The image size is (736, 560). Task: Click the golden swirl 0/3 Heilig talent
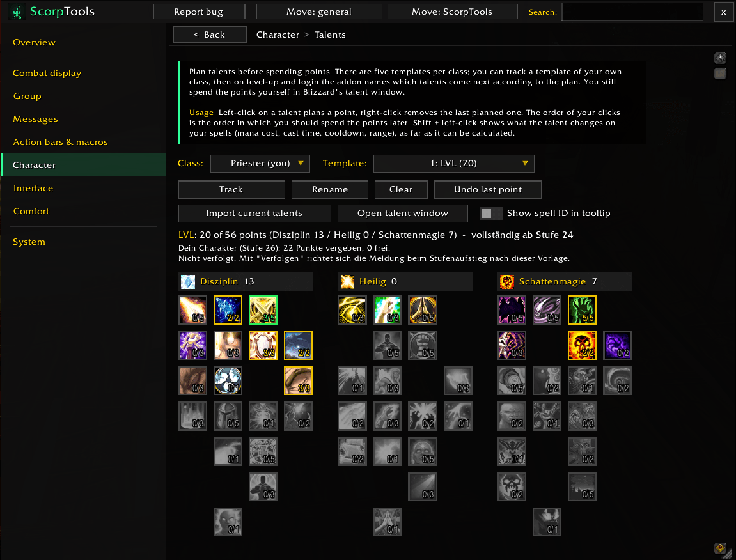352,310
